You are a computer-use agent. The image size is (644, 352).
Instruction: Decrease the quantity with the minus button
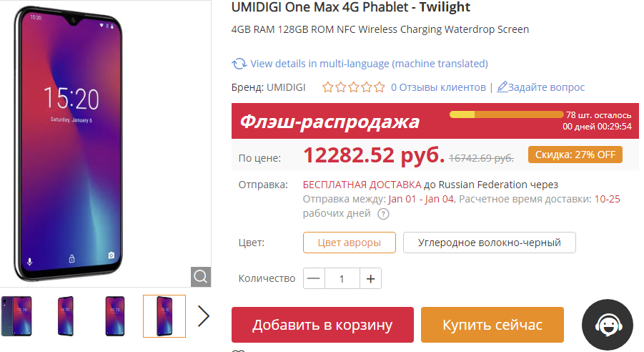point(314,279)
